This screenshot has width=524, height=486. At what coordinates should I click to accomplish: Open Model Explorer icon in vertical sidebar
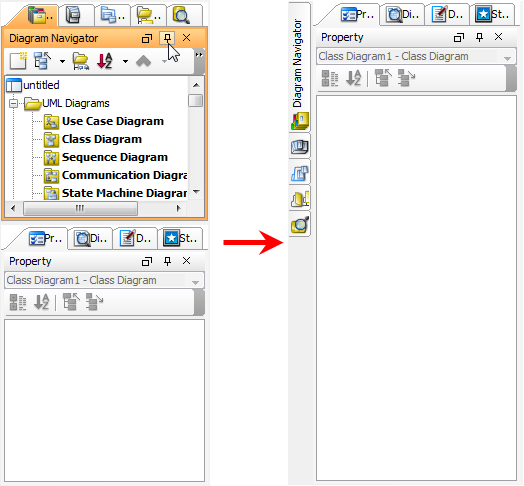point(300,146)
